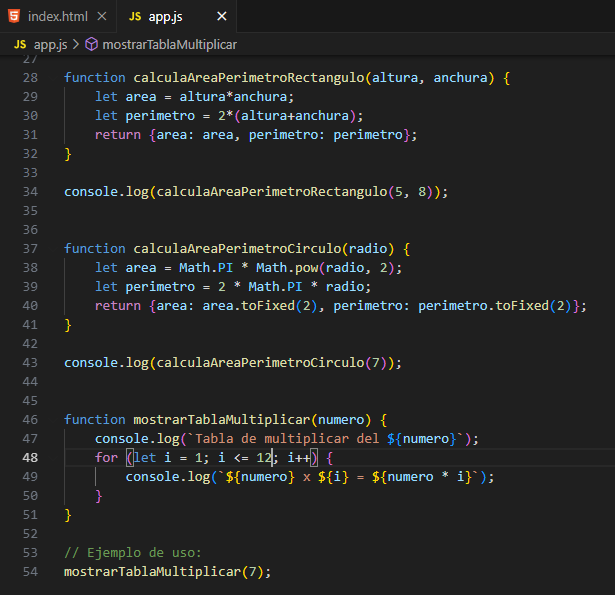Click line number 28 in the gutter
Screen dimensions: 615x595
(x=29, y=77)
